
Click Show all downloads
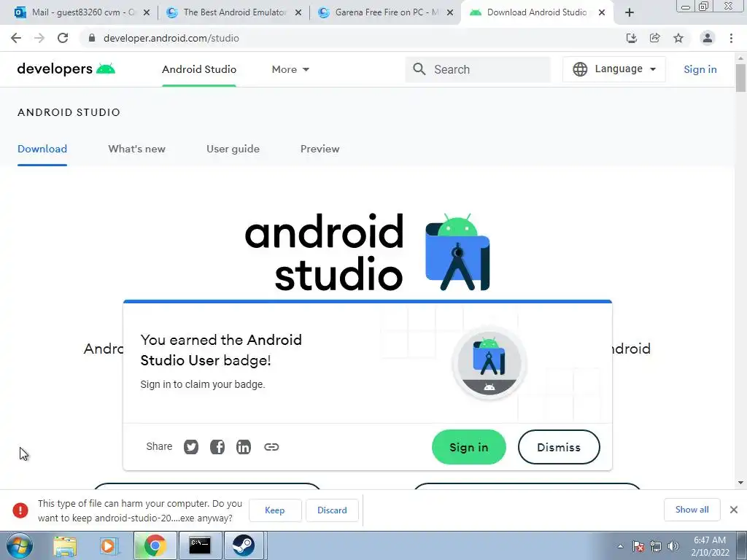692,510
